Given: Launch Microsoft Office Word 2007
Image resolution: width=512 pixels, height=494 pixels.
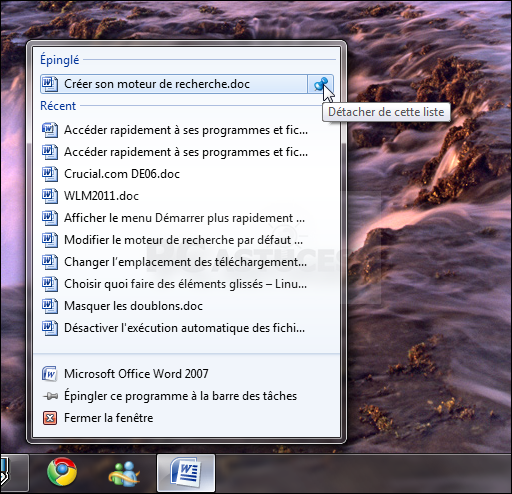Looking at the screenshot, I should pyautogui.click(x=187, y=374).
